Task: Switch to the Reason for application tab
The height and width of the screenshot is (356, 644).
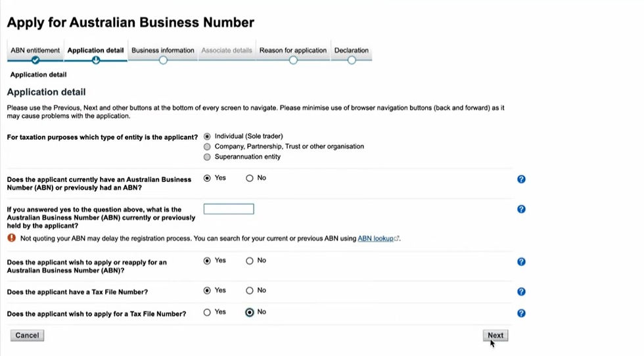Action: 293,50
